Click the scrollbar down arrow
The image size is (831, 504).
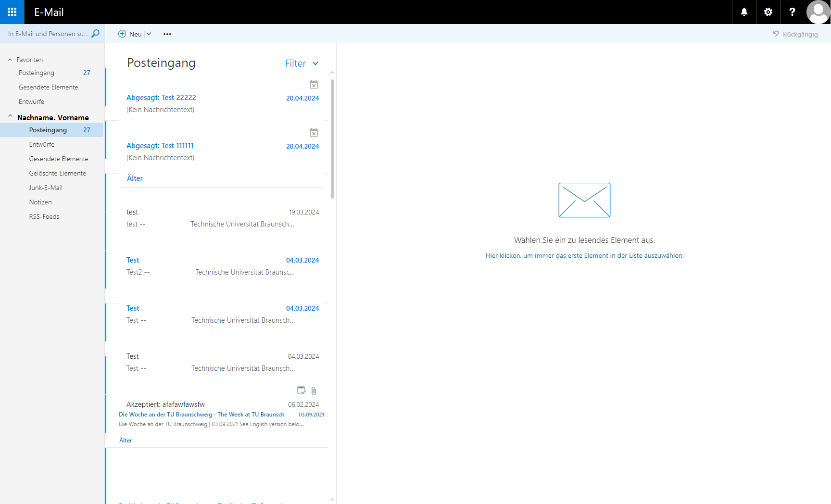click(332, 500)
